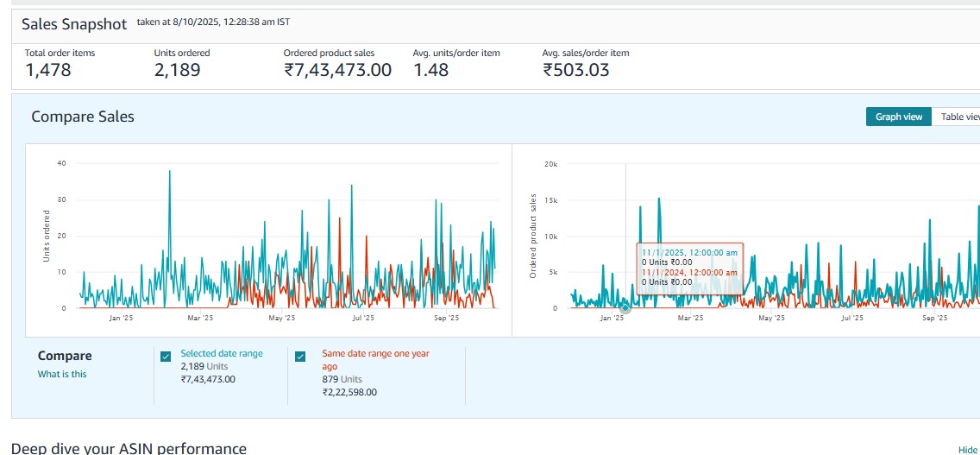Screen dimensions: 980x455
Task: Click the Units ordered y-axis title
Action: pyautogui.click(x=47, y=237)
